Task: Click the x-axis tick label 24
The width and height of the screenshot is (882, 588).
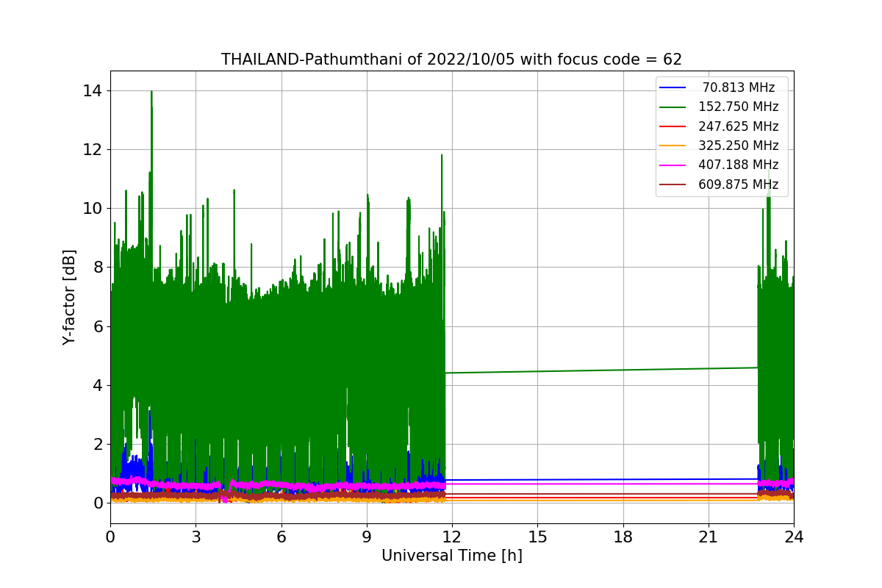Action: [x=794, y=536]
